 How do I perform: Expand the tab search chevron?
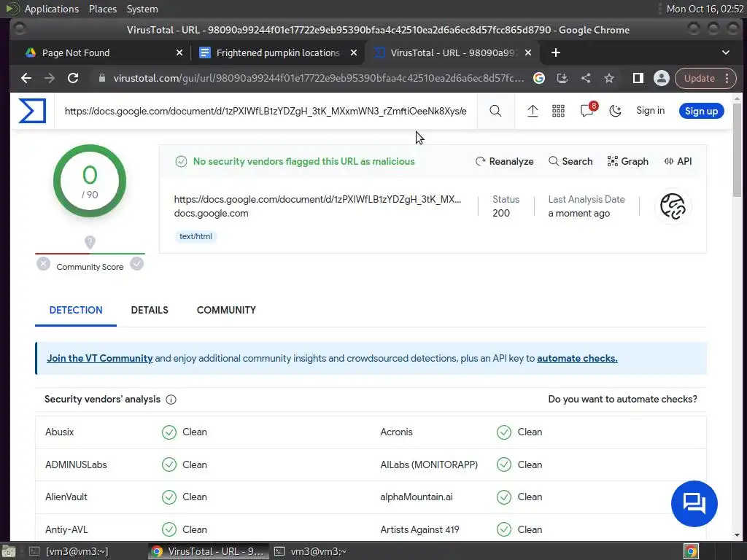click(726, 52)
